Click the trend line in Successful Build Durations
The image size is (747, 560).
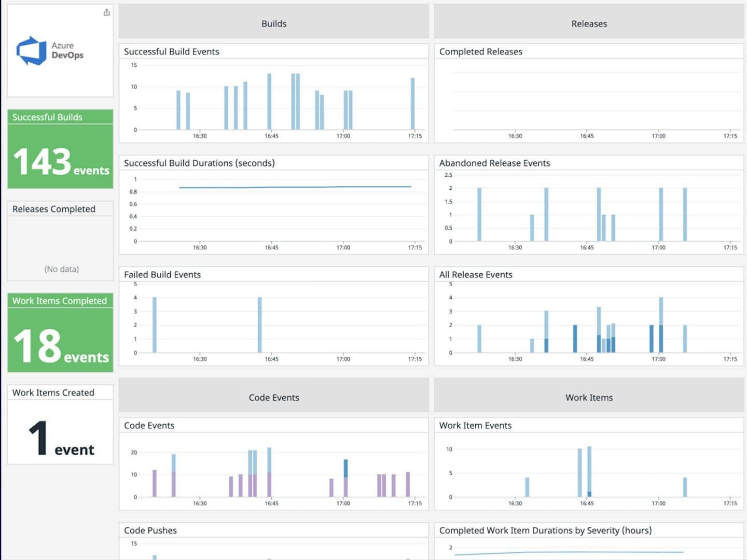click(x=296, y=187)
